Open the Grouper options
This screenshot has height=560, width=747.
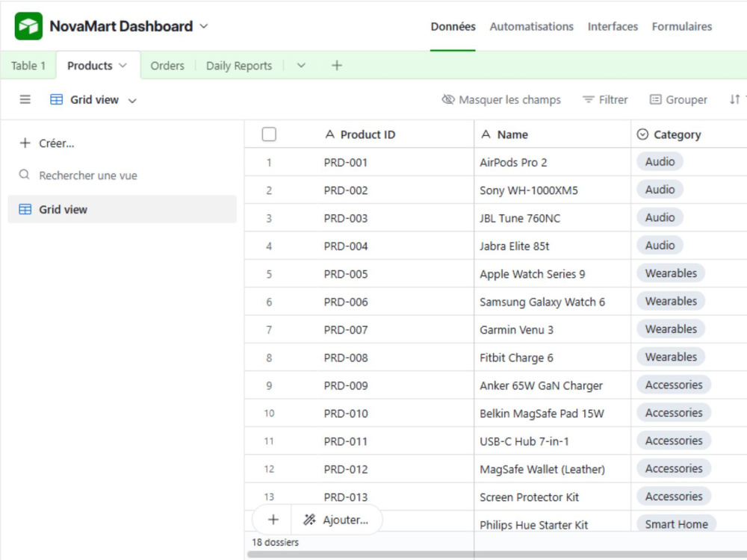point(678,100)
